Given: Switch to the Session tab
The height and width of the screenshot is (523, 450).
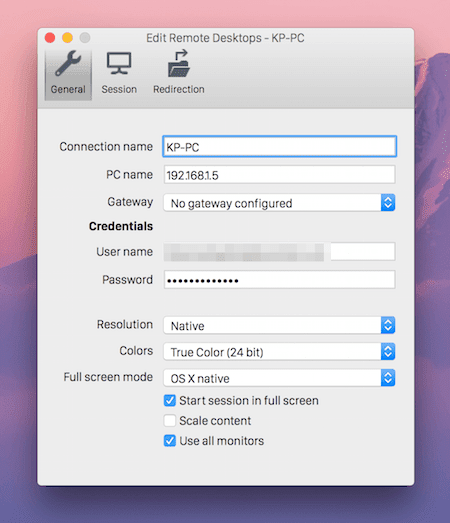Looking at the screenshot, I should click(x=119, y=73).
